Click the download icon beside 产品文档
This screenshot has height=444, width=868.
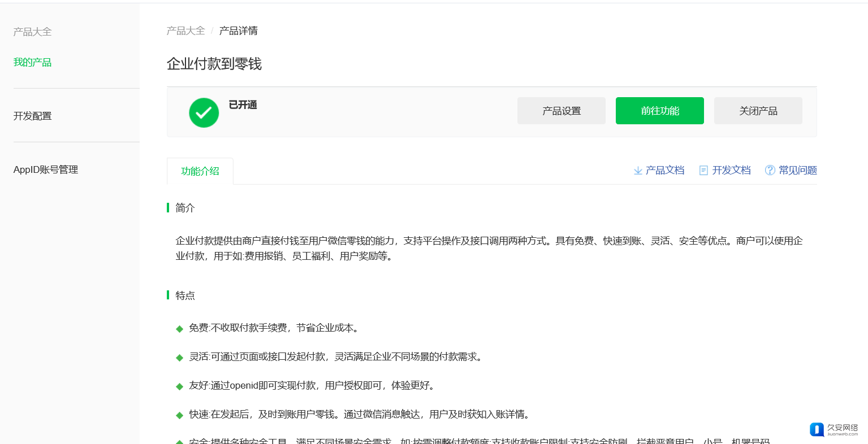tap(638, 171)
